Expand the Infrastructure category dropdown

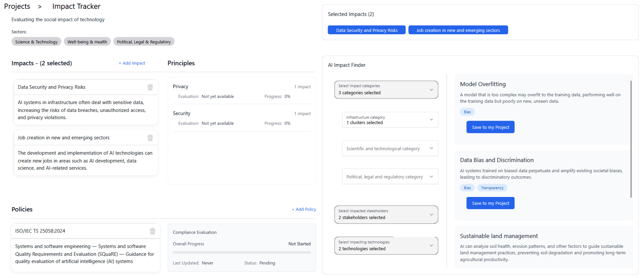point(390,120)
